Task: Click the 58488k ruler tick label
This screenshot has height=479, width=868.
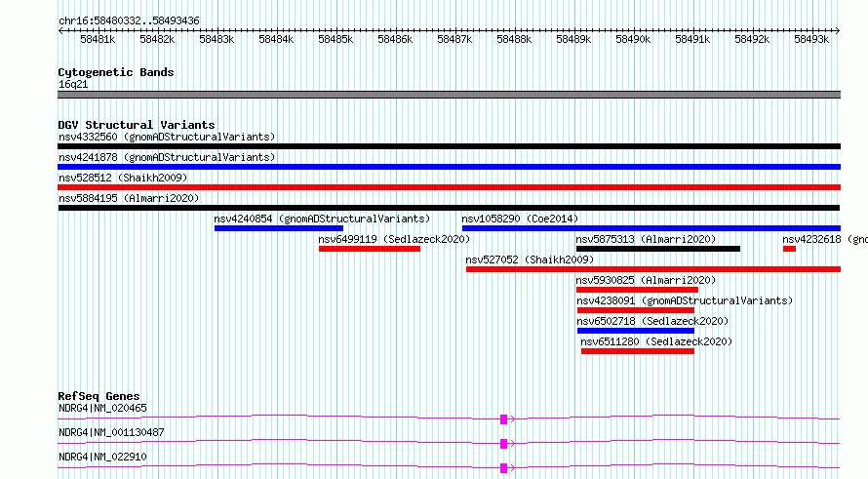Action: 514,39
